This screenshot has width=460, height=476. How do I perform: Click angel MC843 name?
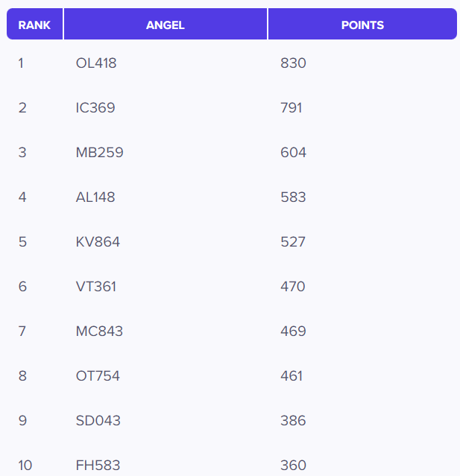[99, 331]
